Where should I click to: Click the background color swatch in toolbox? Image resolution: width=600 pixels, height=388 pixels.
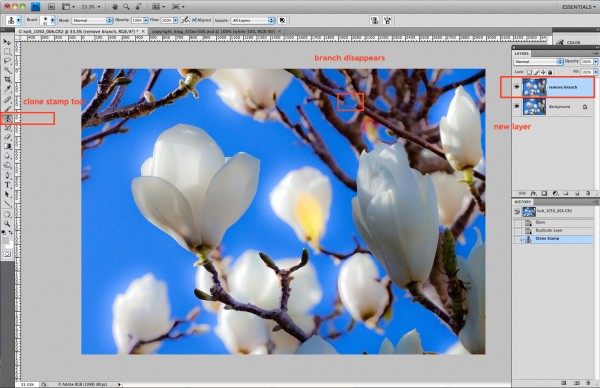10,244
